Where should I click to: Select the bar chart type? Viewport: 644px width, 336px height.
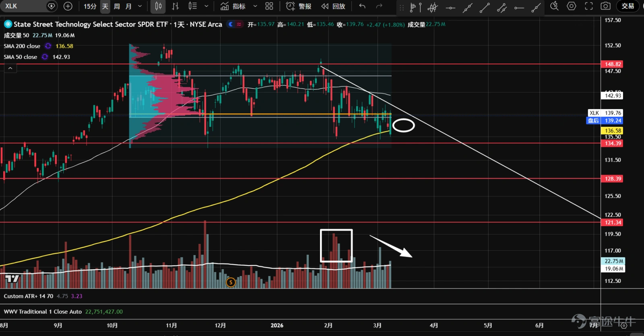click(175, 6)
